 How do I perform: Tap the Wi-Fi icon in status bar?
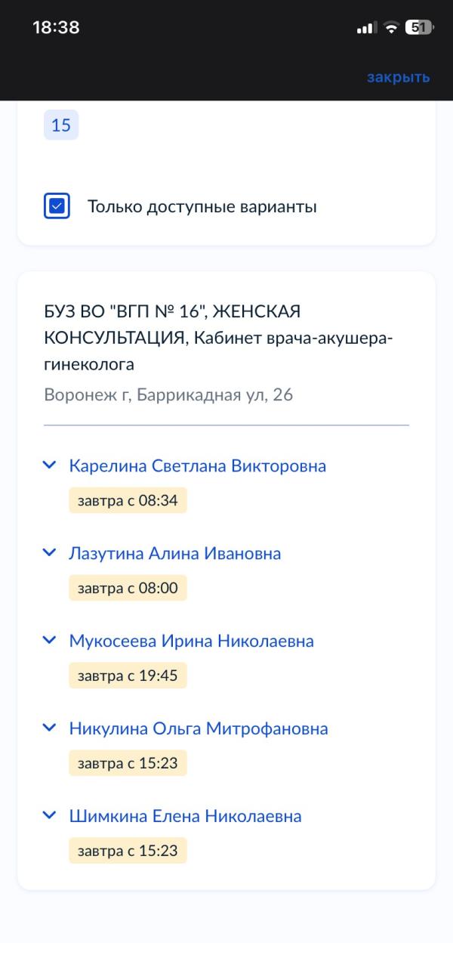click(x=390, y=28)
